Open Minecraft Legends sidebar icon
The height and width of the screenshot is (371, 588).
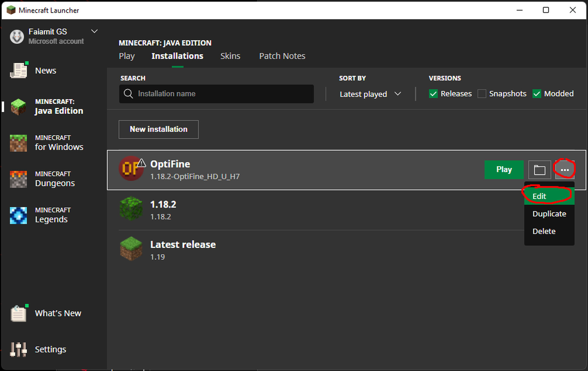[18, 215]
